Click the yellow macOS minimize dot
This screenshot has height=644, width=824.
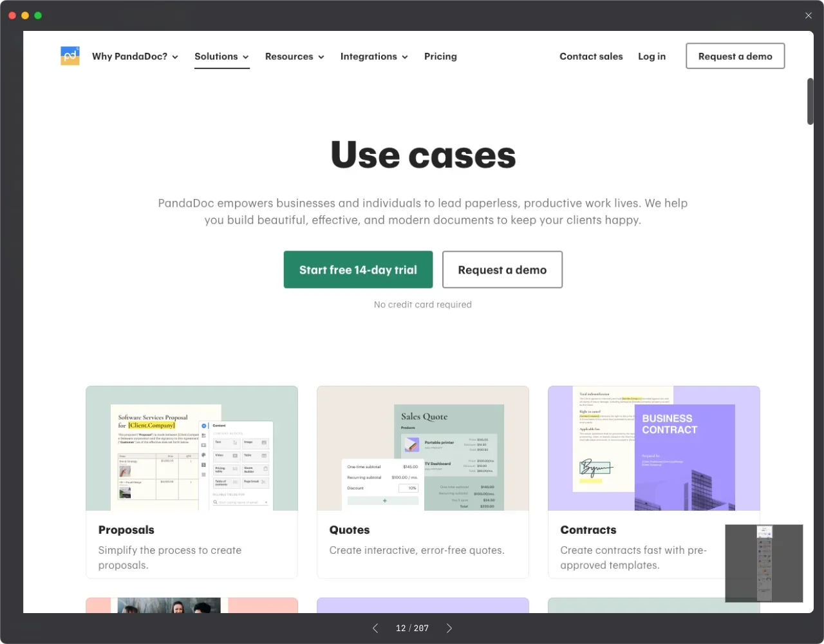point(25,15)
